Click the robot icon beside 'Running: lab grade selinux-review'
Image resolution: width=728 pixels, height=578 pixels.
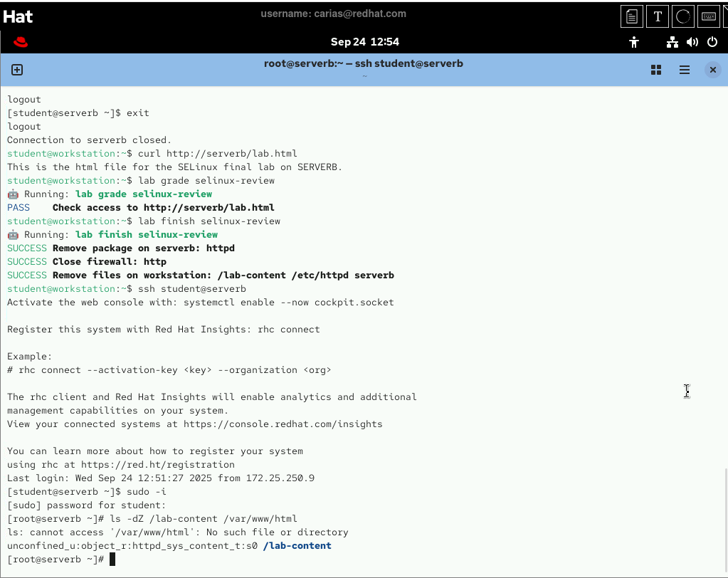[x=13, y=194]
